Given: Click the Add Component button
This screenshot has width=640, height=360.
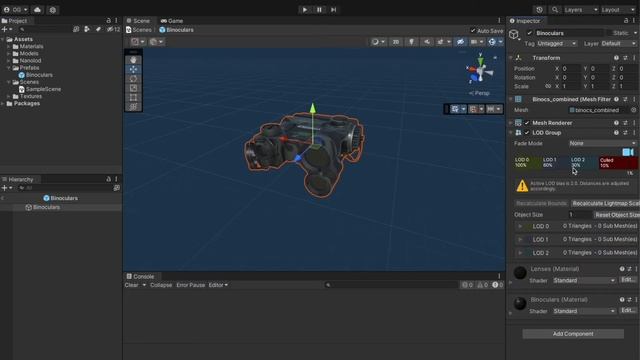Looking at the screenshot, I should click(x=573, y=334).
